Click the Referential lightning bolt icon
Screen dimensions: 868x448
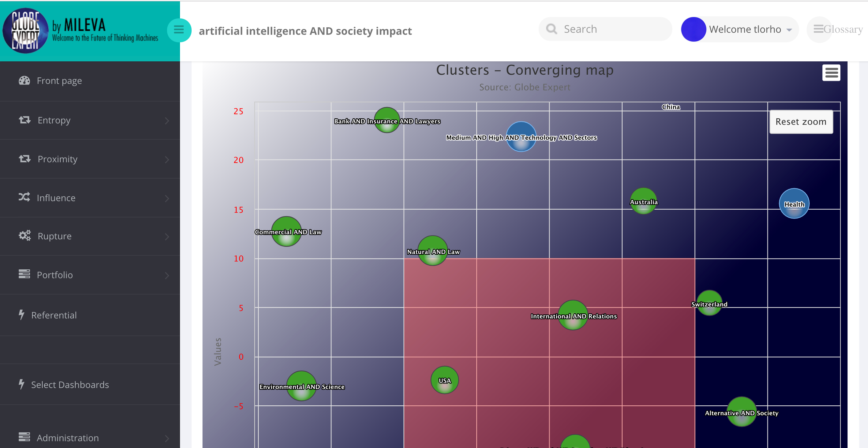click(21, 315)
